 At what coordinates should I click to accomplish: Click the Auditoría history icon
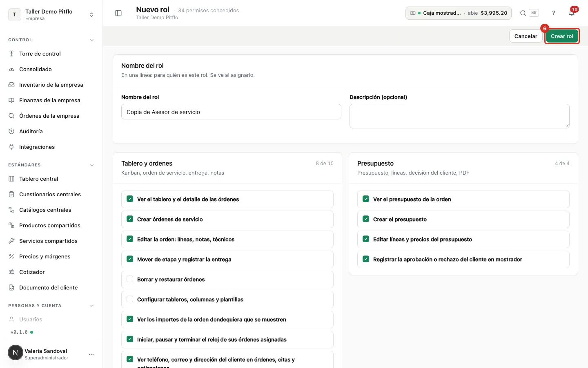11,131
